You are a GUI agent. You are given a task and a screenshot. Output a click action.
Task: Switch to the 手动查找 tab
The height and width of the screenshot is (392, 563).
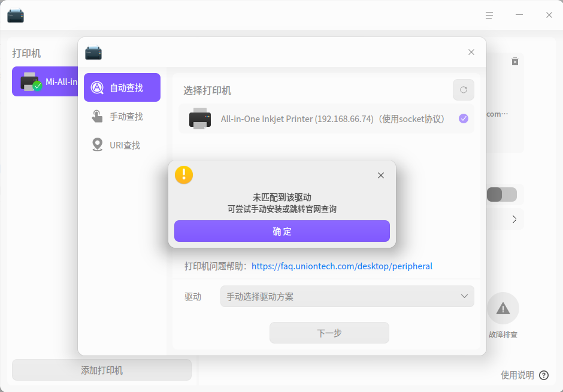pos(122,116)
